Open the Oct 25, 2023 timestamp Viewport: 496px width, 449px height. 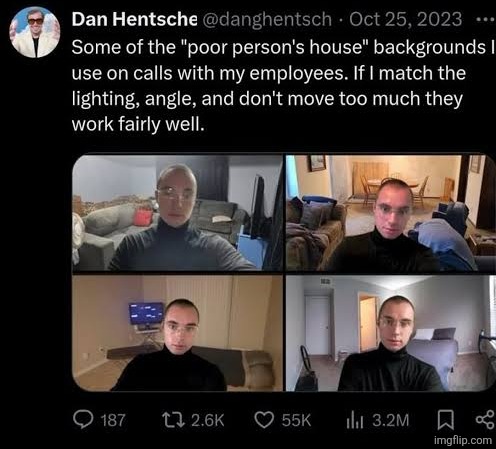406,19
